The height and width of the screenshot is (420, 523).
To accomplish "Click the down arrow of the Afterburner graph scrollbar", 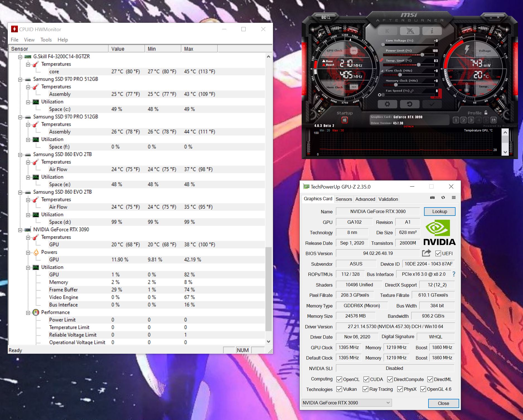I will pyautogui.click(x=505, y=152).
